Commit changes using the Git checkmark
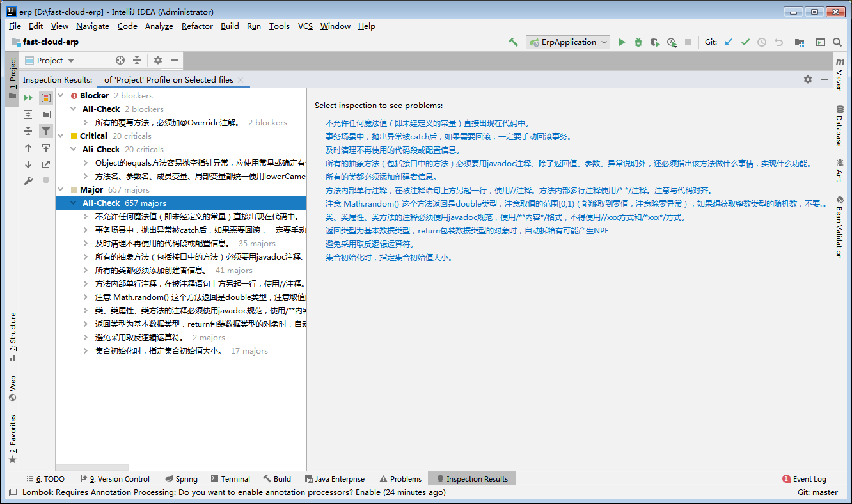The image size is (852, 504). (745, 42)
